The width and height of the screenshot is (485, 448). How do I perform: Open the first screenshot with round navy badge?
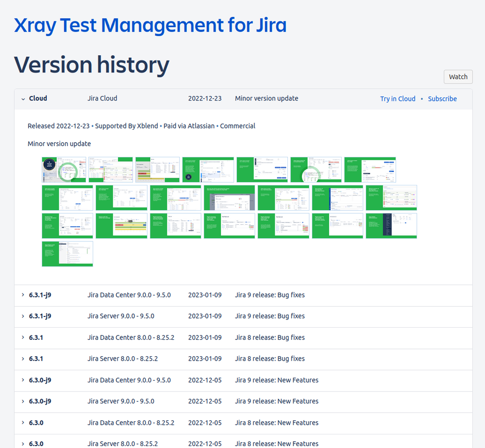[64, 170]
